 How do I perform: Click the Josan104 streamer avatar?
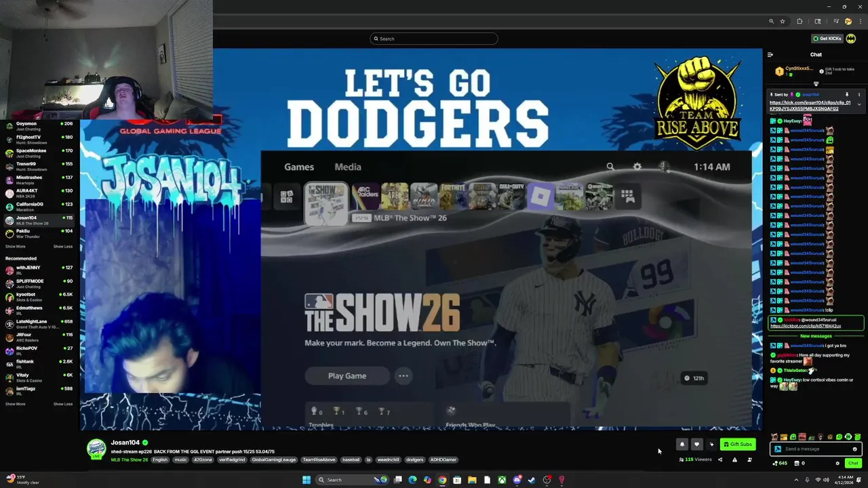click(x=96, y=449)
